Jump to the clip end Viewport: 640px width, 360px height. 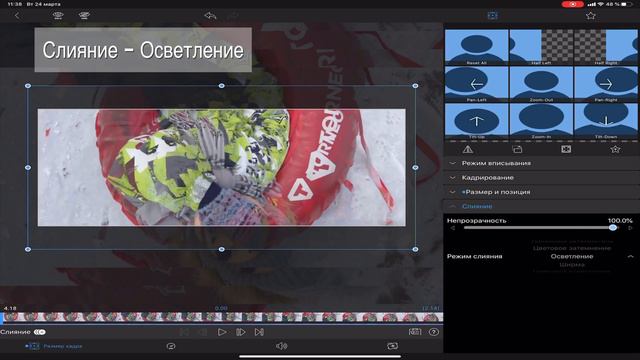(259, 332)
